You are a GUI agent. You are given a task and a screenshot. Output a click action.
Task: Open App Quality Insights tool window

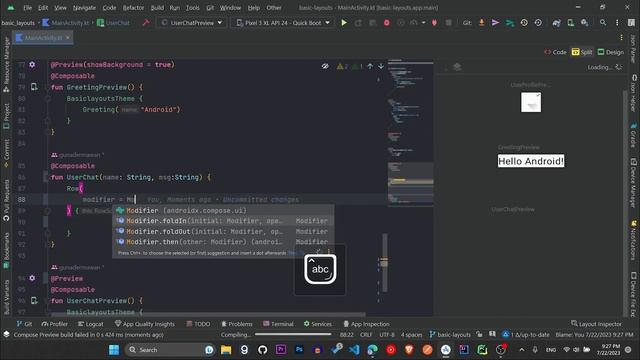[x=144, y=324]
